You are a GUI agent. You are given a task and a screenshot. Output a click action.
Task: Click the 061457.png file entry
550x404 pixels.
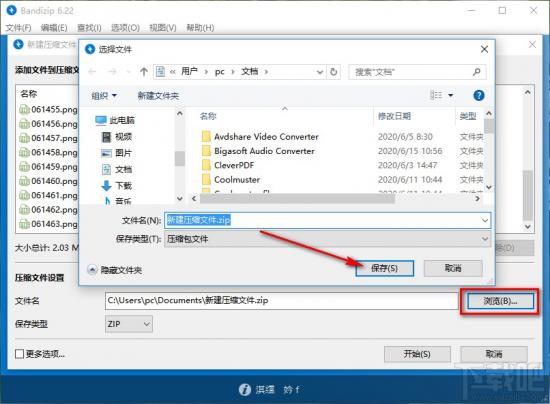48,138
